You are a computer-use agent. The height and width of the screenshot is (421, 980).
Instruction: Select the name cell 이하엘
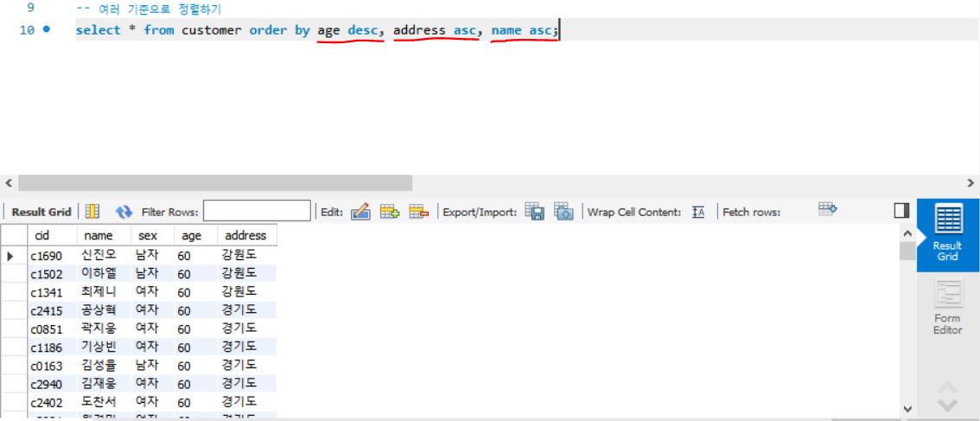point(104,274)
